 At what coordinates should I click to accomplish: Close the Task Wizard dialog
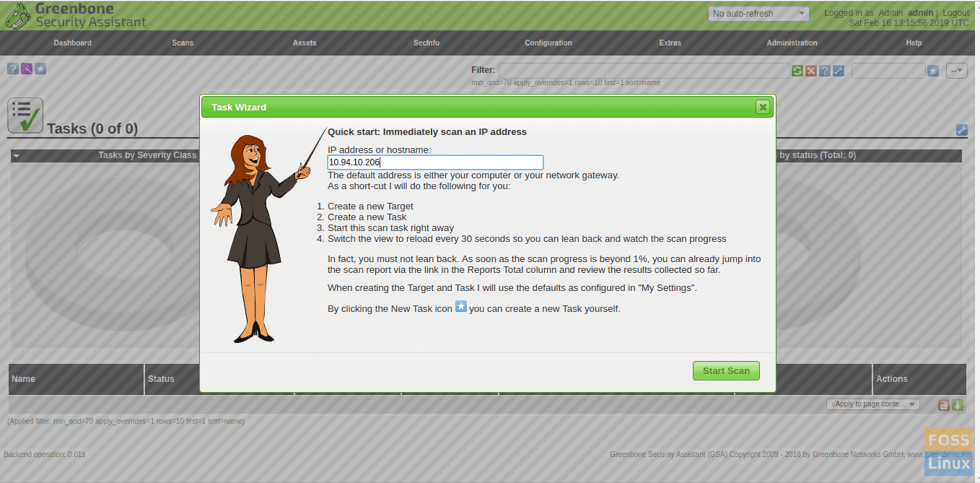click(x=762, y=107)
